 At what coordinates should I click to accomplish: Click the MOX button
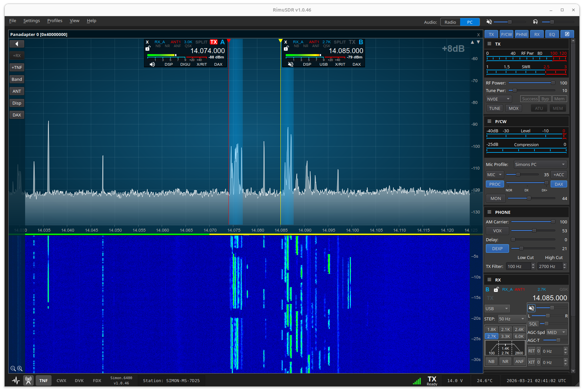(513, 108)
